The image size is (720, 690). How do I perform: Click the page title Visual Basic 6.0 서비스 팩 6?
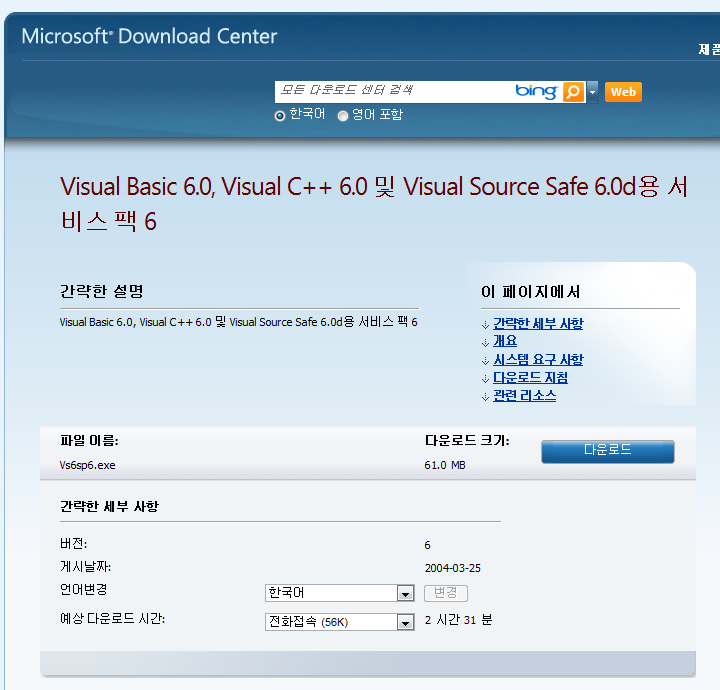[x=373, y=204]
